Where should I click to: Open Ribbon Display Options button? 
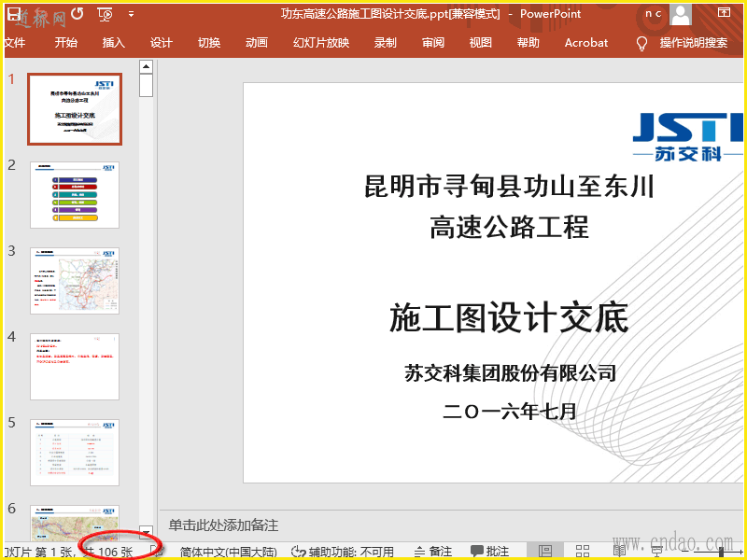[x=725, y=13]
